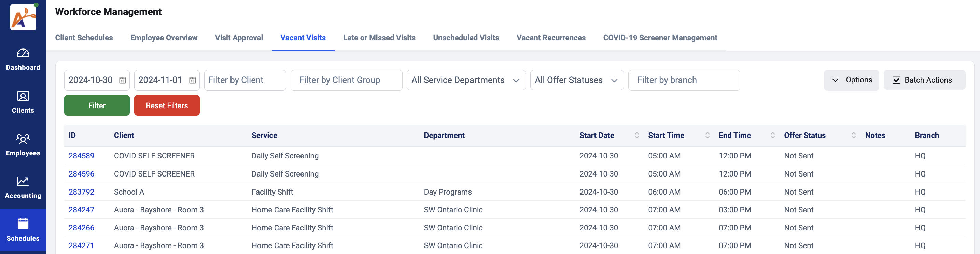
Task: Click the red Reset Filters button
Action: click(167, 106)
